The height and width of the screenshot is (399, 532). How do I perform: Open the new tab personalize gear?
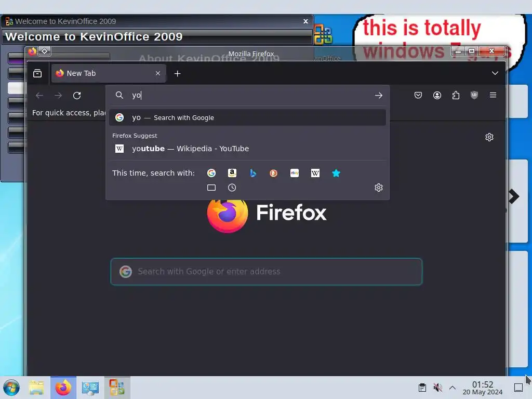(489, 137)
